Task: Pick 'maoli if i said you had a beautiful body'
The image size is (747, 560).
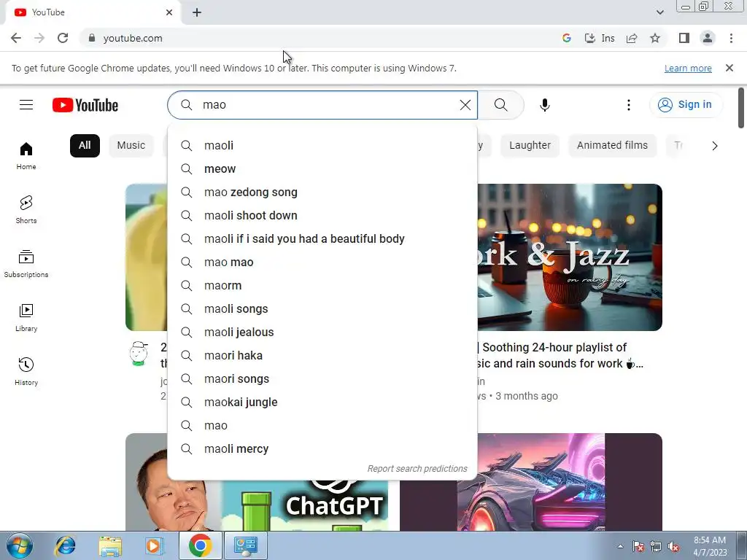Action: (322, 238)
